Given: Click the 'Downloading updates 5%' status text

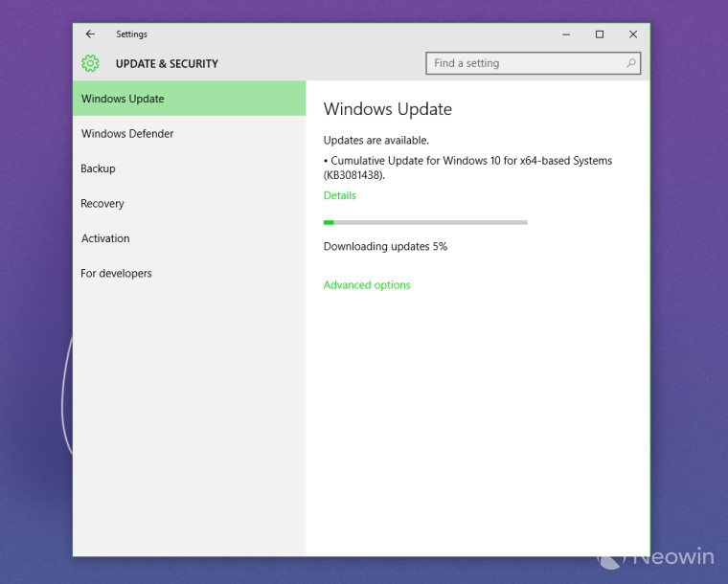Looking at the screenshot, I should coord(385,246).
